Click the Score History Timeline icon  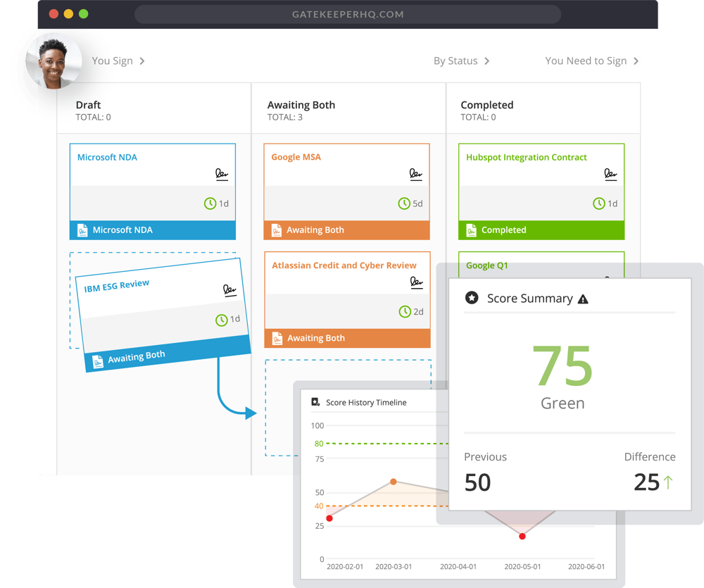pyautogui.click(x=315, y=402)
